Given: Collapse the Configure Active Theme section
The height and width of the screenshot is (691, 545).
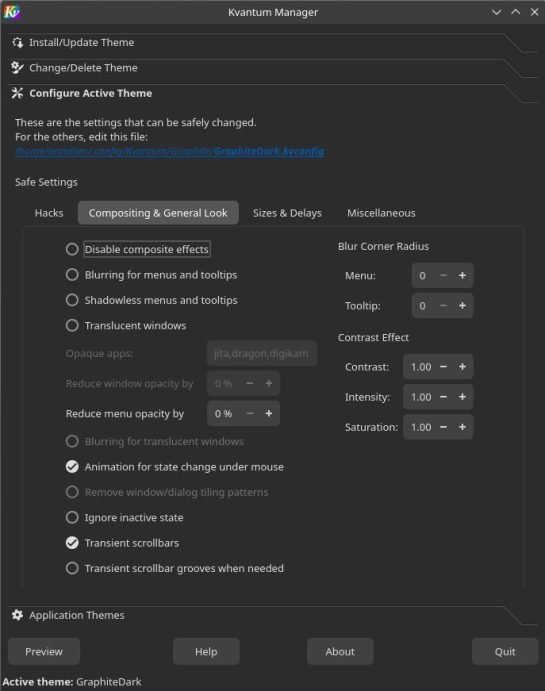Looking at the screenshot, I should click(x=272, y=93).
